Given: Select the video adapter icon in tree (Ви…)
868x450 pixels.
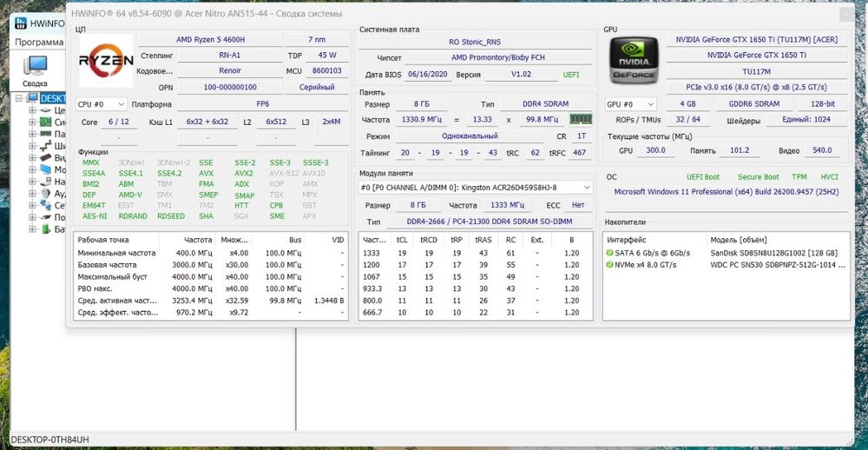Looking at the screenshot, I should [46, 157].
